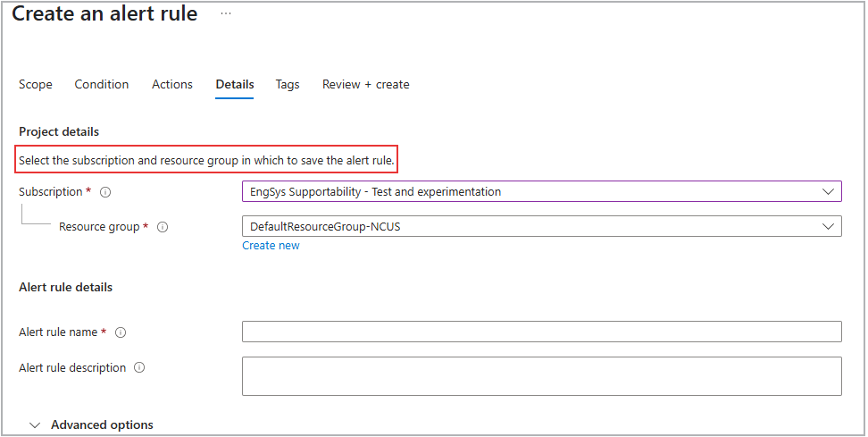868x437 pixels.
Task: Open the Review + create tab
Action: pyautogui.click(x=366, y=84)
